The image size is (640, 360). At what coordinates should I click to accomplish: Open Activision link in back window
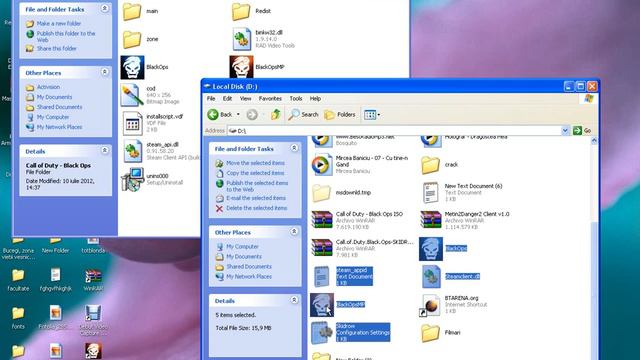[48, 87]
